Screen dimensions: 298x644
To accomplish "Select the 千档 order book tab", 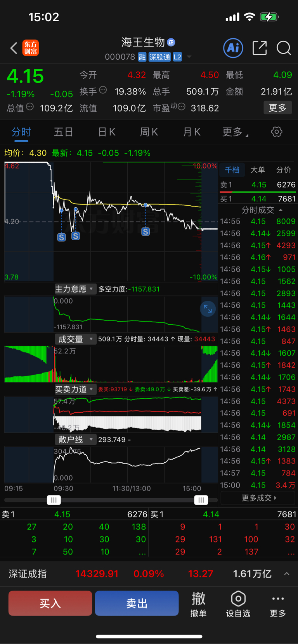I will pos(232,170).
